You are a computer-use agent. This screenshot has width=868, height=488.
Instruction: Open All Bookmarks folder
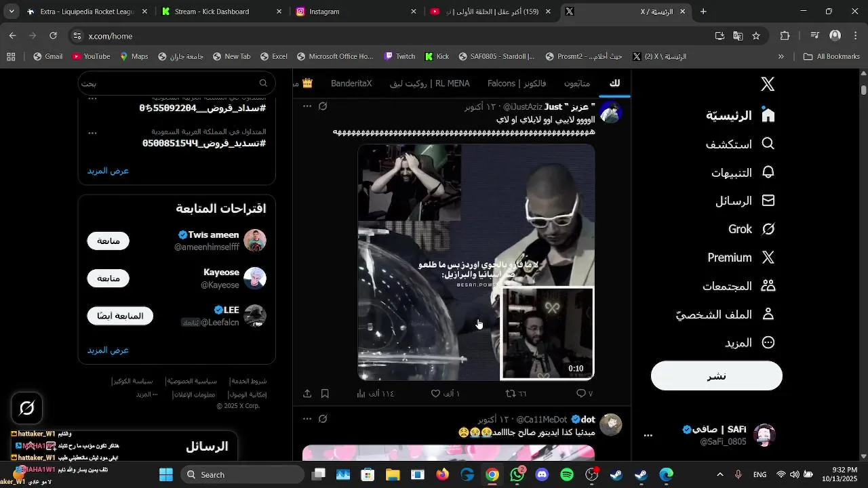pos(831,57)
